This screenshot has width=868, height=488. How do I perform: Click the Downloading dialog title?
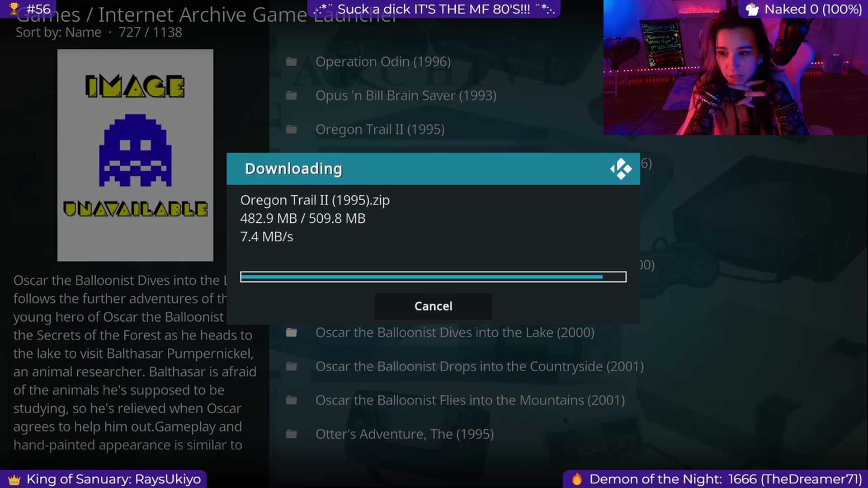293,169
